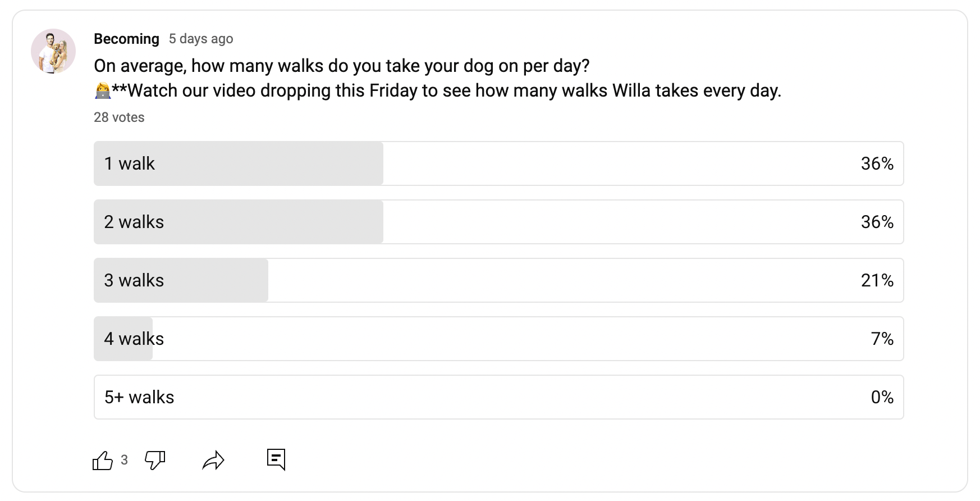Vote for the '3 walks' option
The image size is (980, 501).
[x=498, y=280]
